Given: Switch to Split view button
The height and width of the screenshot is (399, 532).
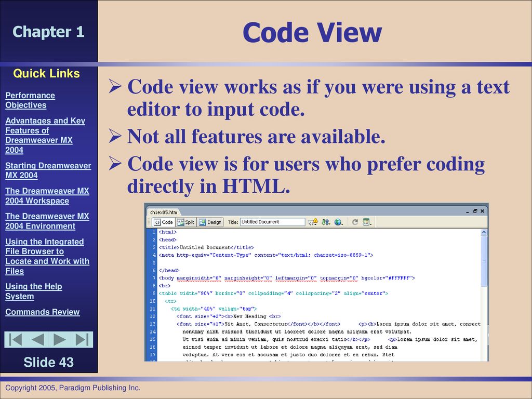Looking at the screenshot, I should click(185, 222).
